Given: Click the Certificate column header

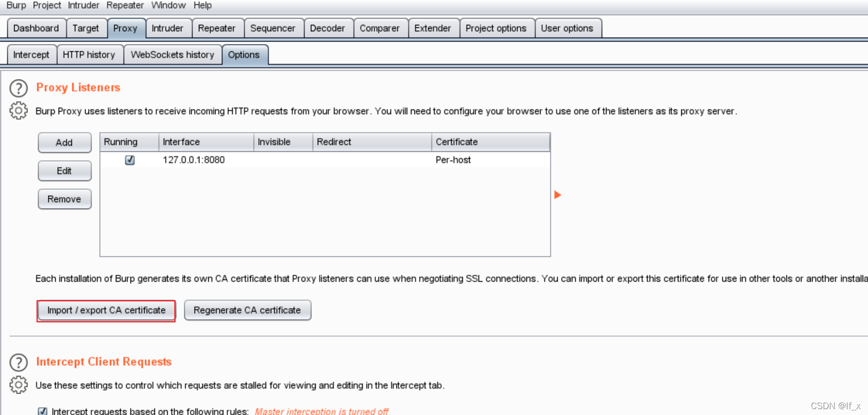Looking at the screenshot, I should [x=491, y=142].
